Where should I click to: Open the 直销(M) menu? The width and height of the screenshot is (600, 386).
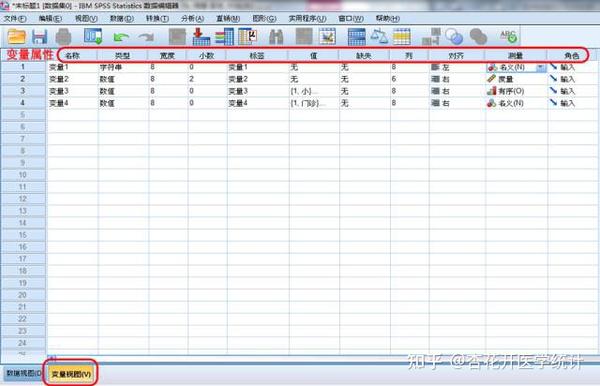point(228,18)
